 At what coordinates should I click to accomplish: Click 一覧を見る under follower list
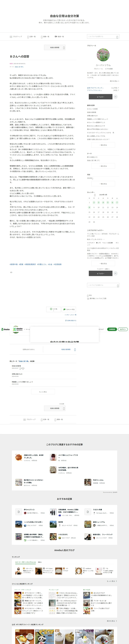pyautogui.click(x=103, y=264)
